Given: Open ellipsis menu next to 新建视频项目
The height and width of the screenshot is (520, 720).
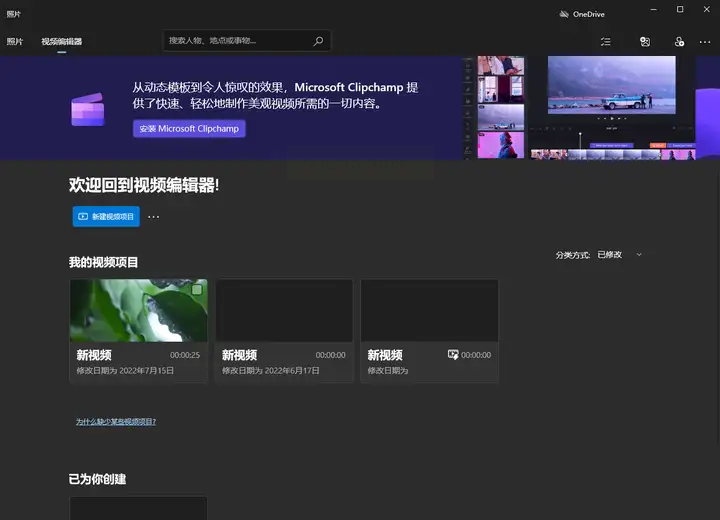Looking at the screenshot, I should [x=153, y=217].
